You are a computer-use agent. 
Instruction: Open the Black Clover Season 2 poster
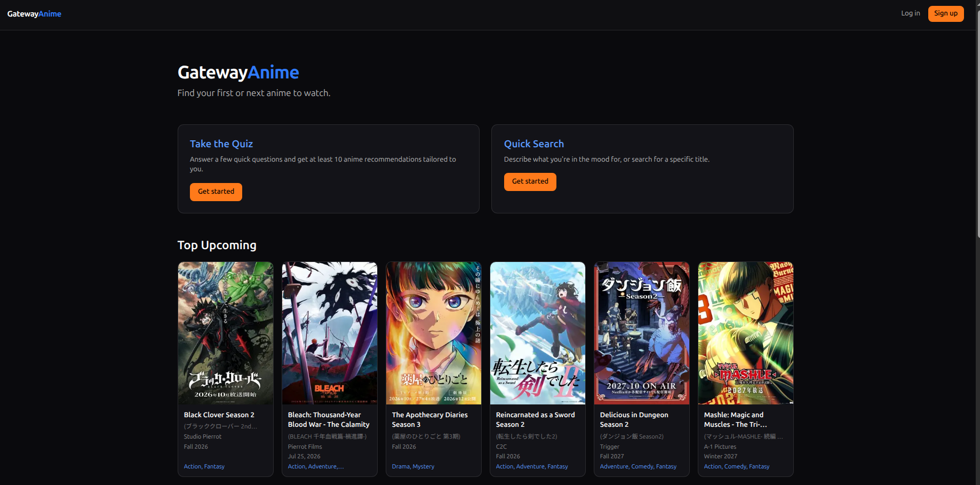[226, 333]
